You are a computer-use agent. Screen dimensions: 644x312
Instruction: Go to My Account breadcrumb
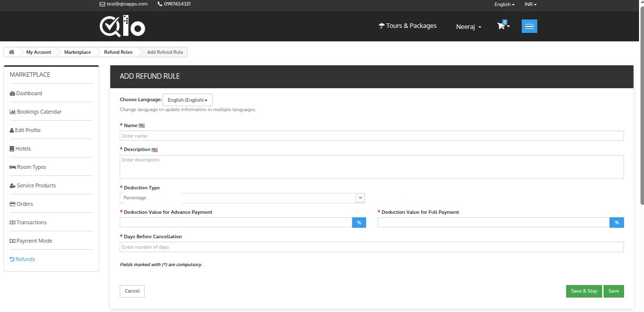pyautogui.click(x=39, y=52)
